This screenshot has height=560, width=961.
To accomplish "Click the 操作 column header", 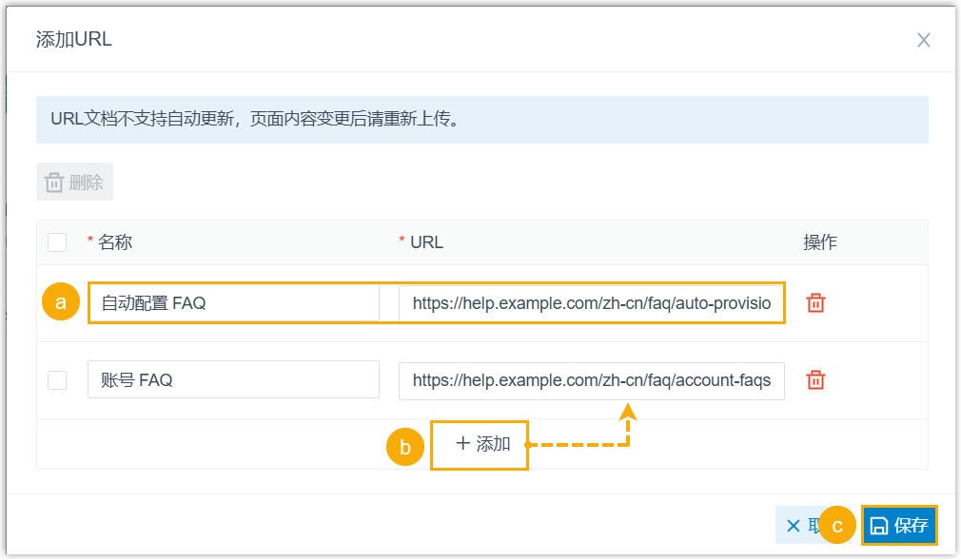I will 820,242.
